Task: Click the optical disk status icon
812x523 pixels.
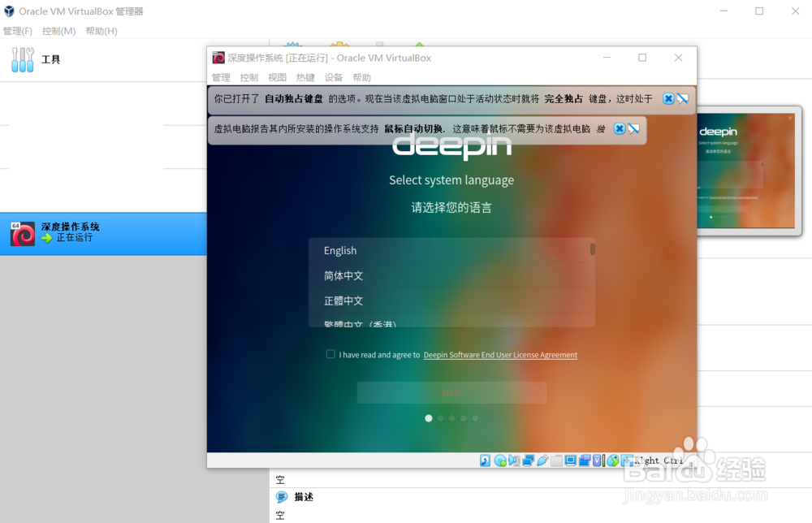Action: point(500,460)
